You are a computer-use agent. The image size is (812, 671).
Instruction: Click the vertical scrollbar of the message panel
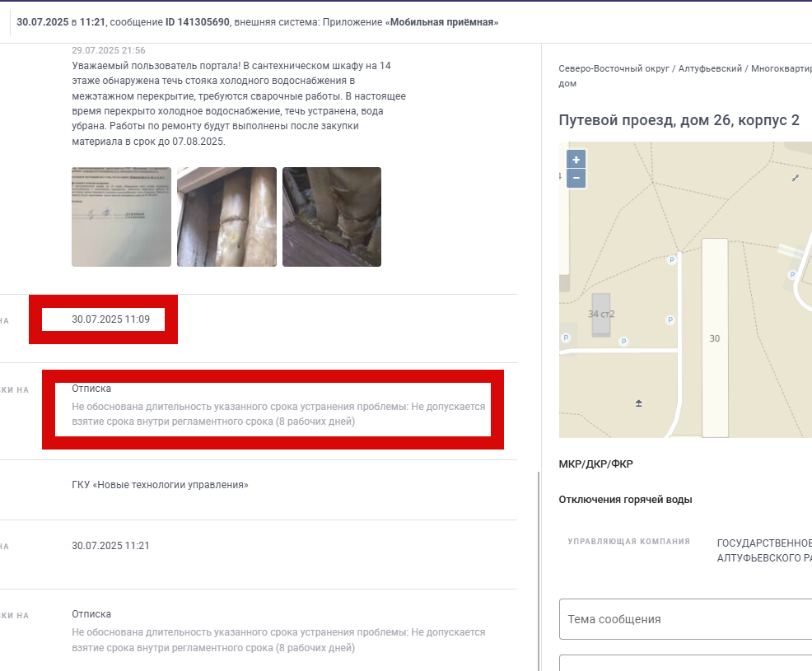(539, 570)
